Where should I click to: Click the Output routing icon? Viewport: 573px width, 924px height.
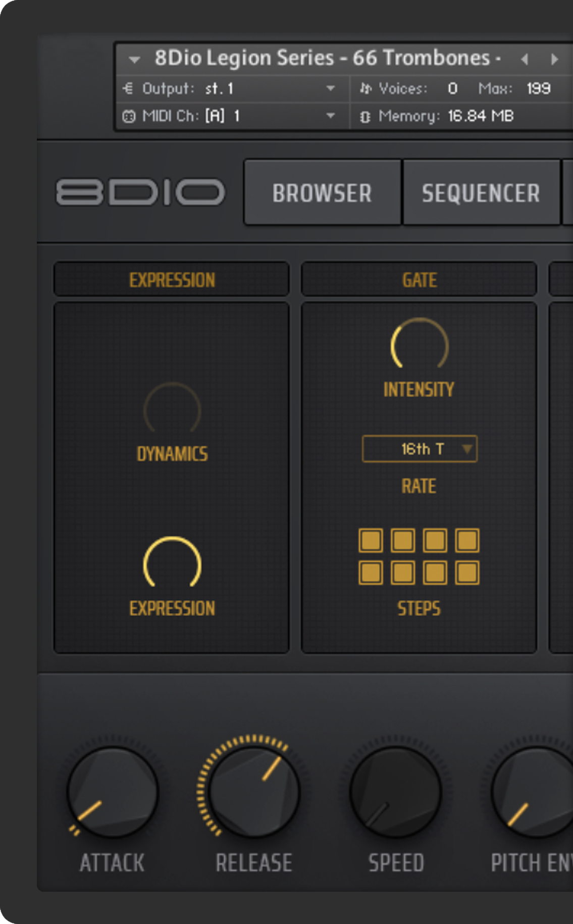pyautogui.click(x=128, y=89)
